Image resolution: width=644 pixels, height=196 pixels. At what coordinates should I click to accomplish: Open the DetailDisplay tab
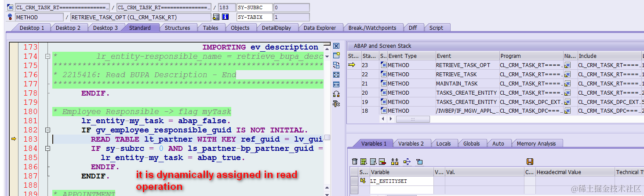tap(277, 28)
